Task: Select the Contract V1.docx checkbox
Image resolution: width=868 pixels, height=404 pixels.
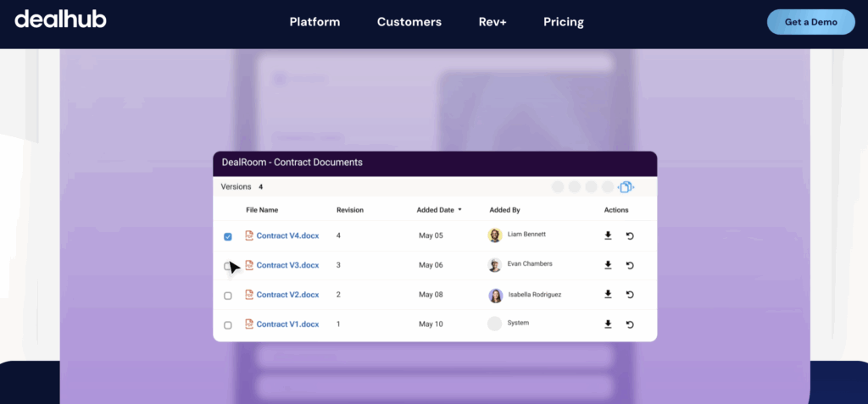Action: [228, 325]
